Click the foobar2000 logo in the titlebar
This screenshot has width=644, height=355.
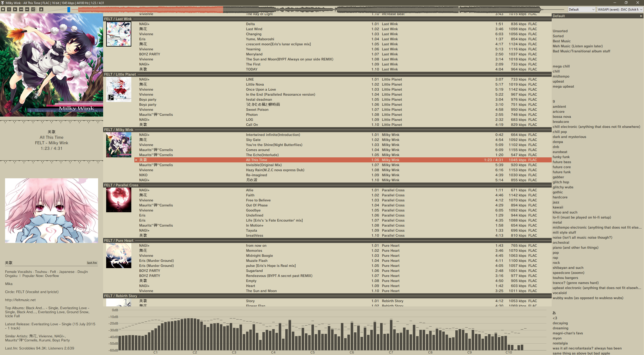[3, 3]
